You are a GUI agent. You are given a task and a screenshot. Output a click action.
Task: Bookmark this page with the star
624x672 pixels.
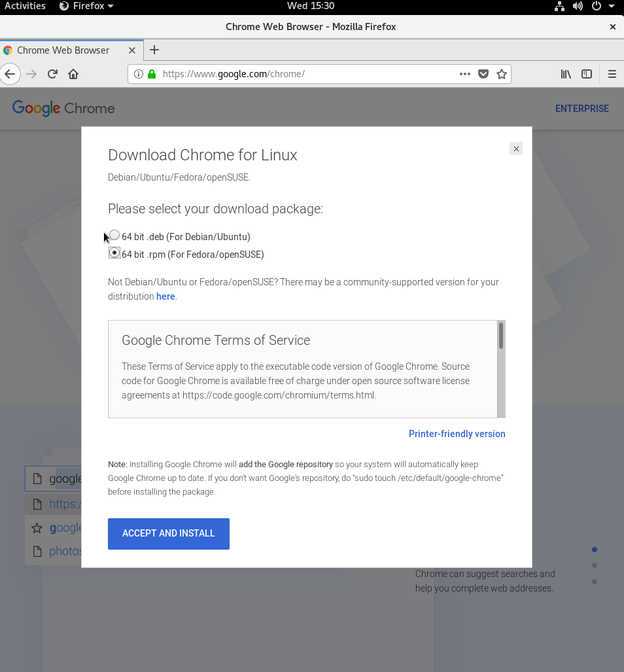pyautogui.click(x=502, y=74)
